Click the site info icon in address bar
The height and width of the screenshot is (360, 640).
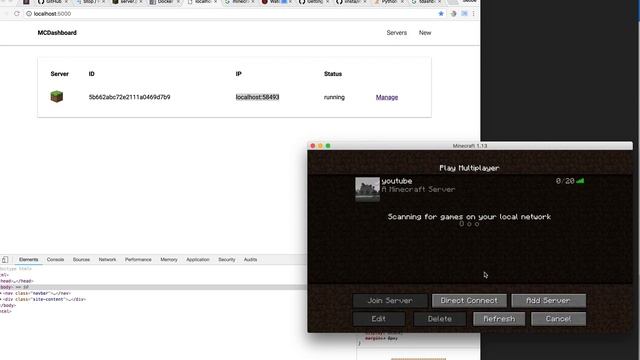tap(29, 13)
